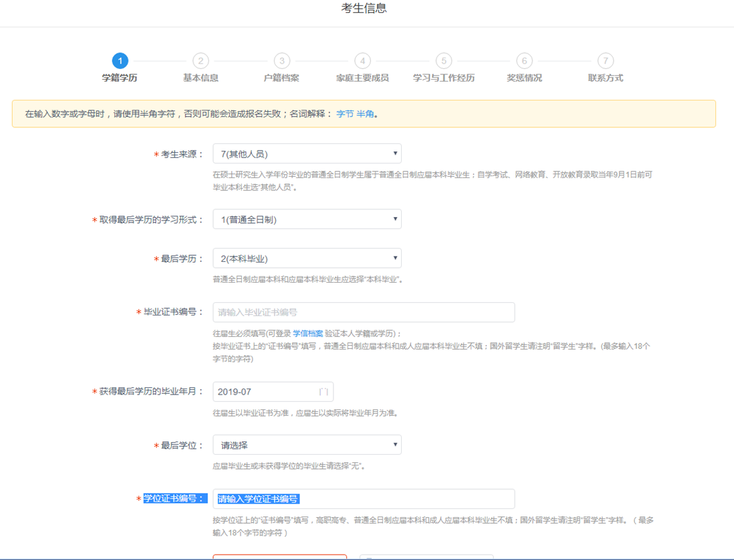Open the 取得最后学历的学习形式 dropdown
The width and height of the screenshot is (734, 560).
(x=307, y=219)
